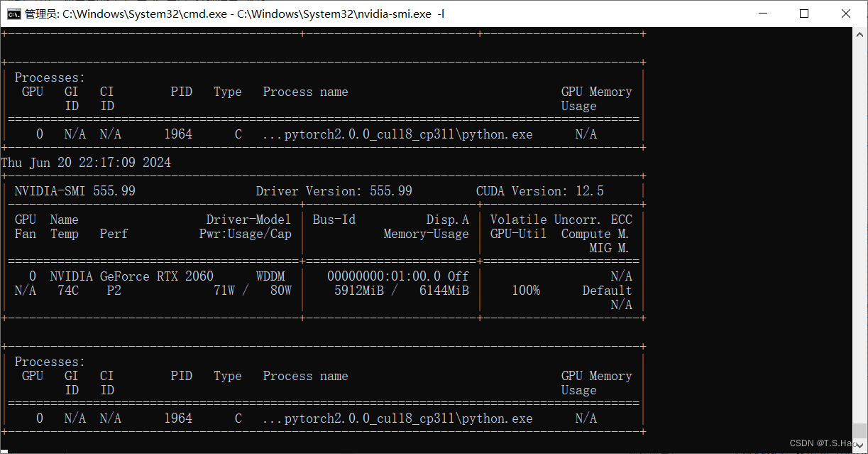This screenshot has height=454, width=868.
Task: Click the Name column header
Action: (x=65, y=220)
